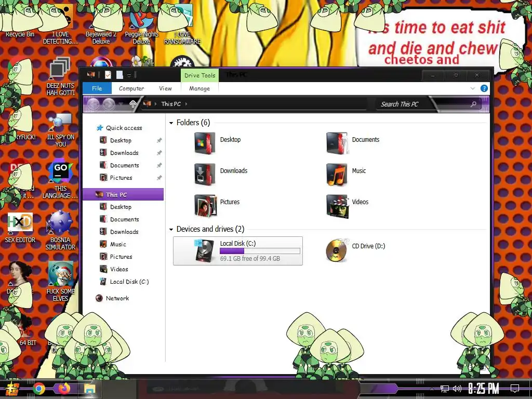Screen dimensions: 532x399
Task: Open the Documents folder icon in Folders
Action: click(x=337, y=143)
